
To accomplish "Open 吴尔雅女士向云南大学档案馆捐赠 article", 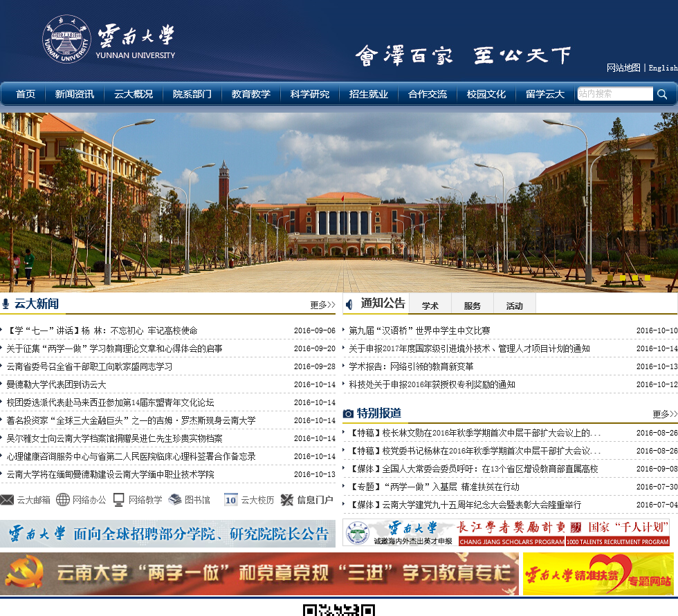I will [x=114, y=438].
